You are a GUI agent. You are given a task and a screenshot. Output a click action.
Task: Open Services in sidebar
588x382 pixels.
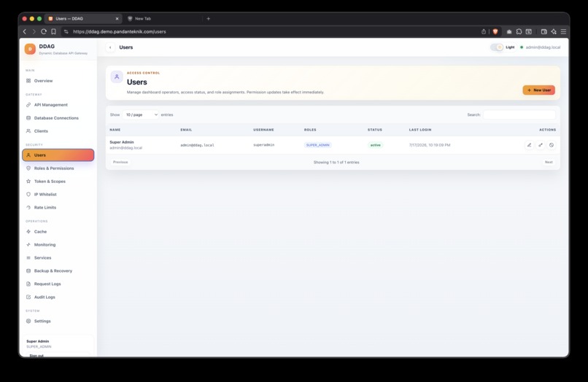pos(58,257)
